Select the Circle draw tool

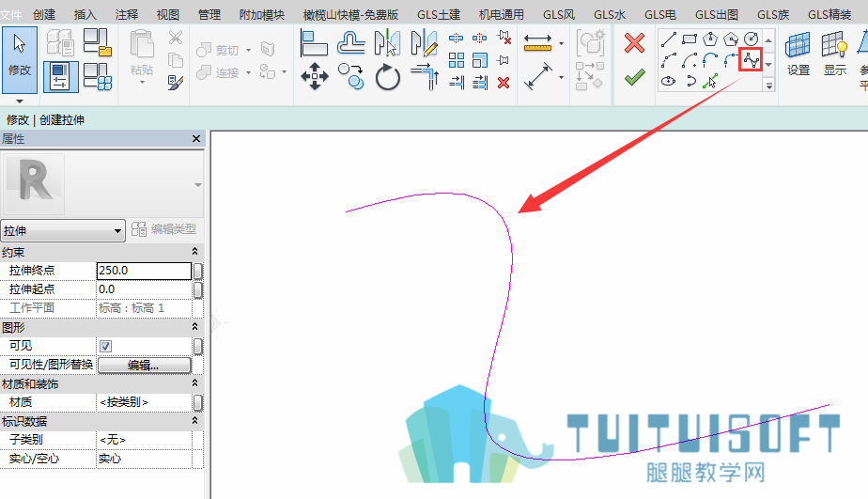751,39
